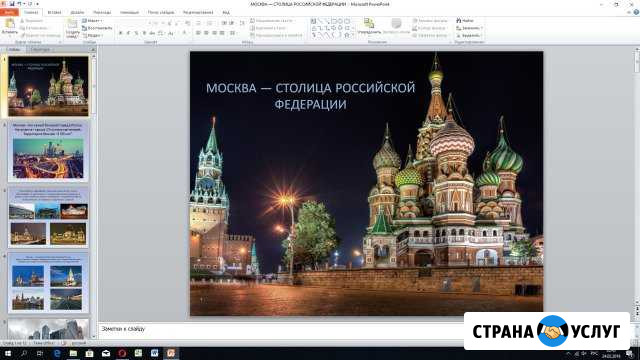Open the Arrange (Упорядочить) tool

click(x=369, y=26)
